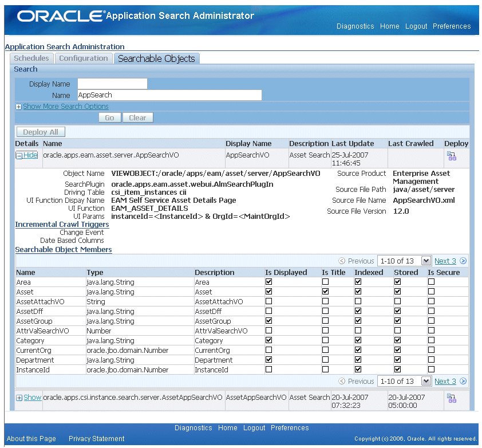
Task: Uncheck Is Displayed for Asset row
Action: (268, 292)
